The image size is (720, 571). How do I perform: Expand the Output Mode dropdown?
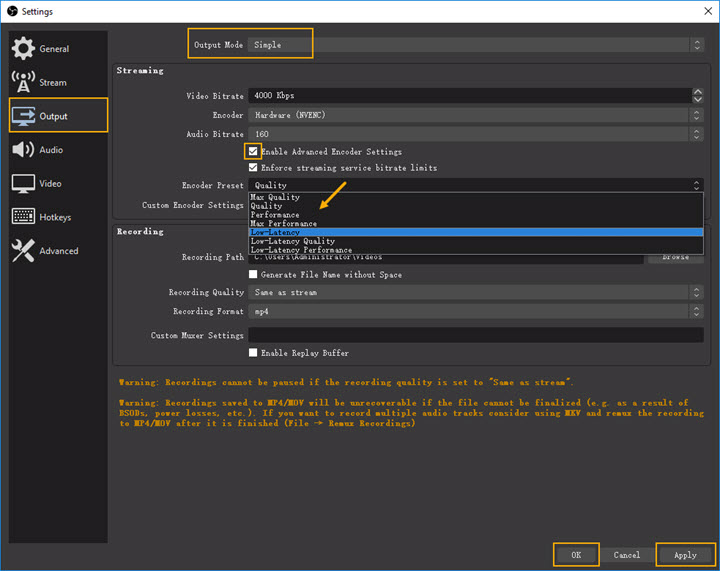point(475,45)
